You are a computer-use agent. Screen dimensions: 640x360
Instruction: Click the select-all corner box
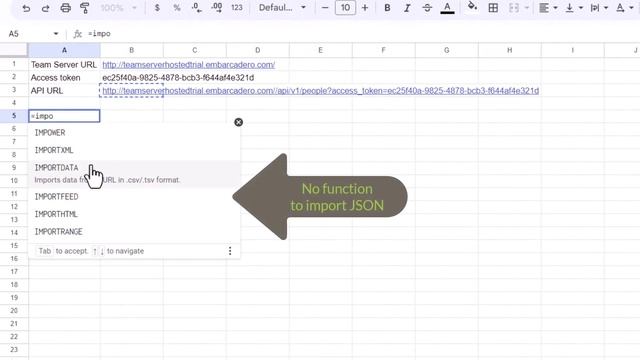[x=14, y=50]
